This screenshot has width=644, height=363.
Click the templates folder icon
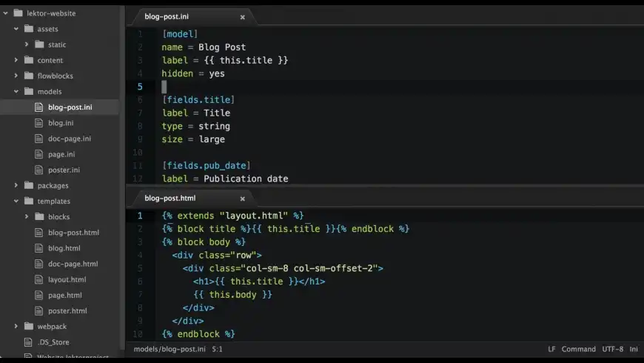[x=29, y=201]
